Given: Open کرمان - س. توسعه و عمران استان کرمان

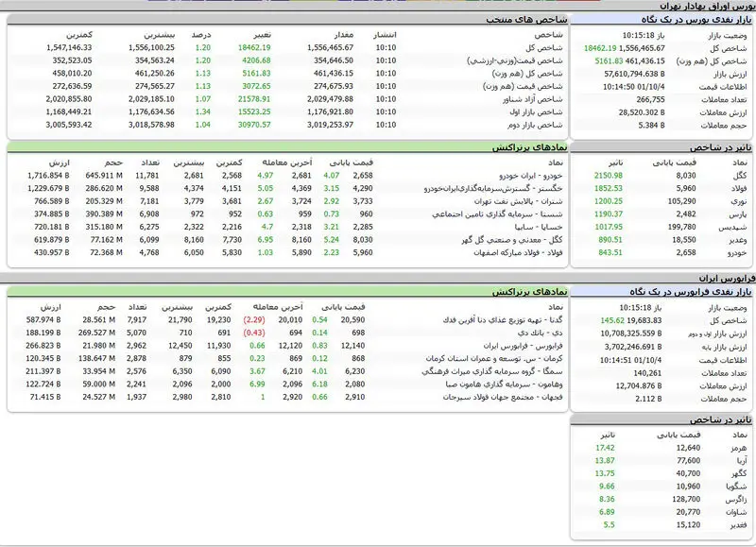Looking at the screenshot, I should point(494,359).
